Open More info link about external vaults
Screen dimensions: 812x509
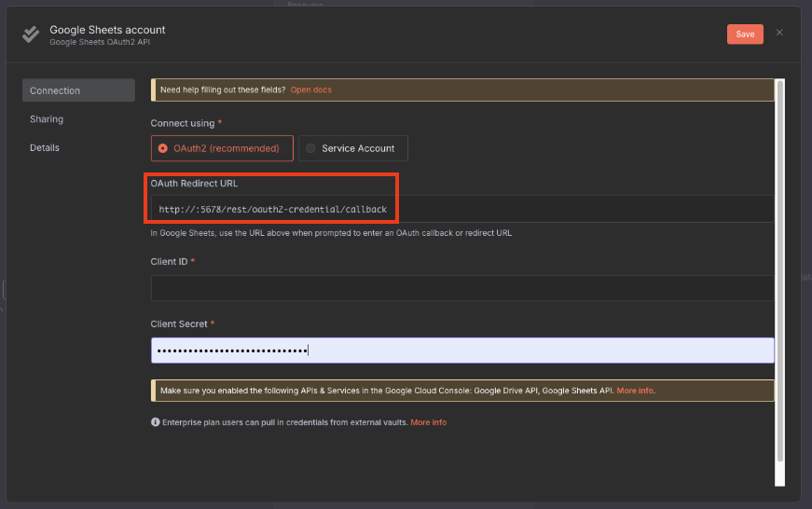tap(428, 422)
